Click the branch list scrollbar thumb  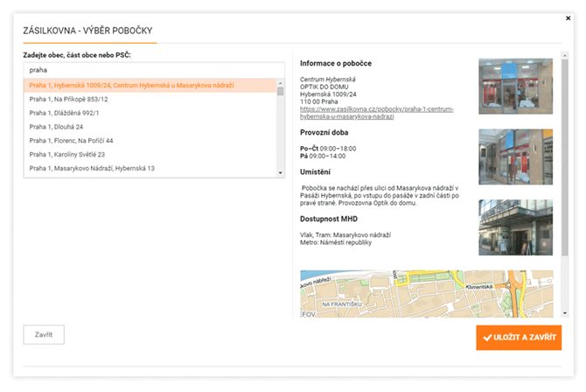pos(280,91)
